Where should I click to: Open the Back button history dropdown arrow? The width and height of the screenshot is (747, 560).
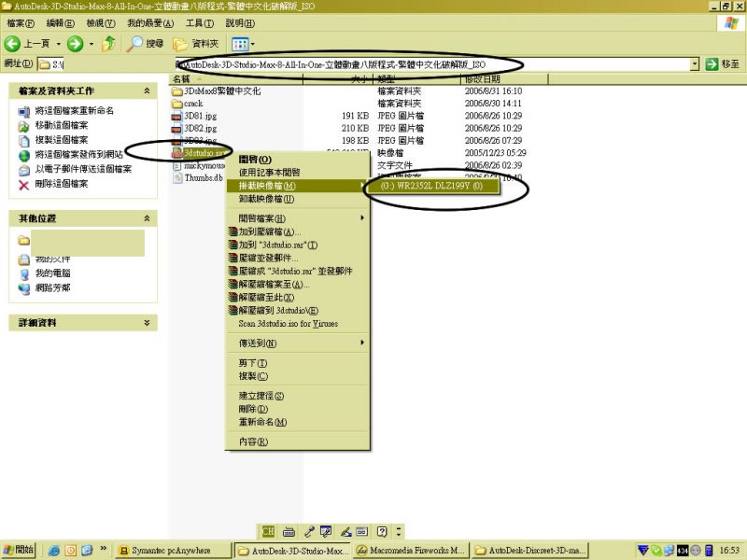coord(59,44)
